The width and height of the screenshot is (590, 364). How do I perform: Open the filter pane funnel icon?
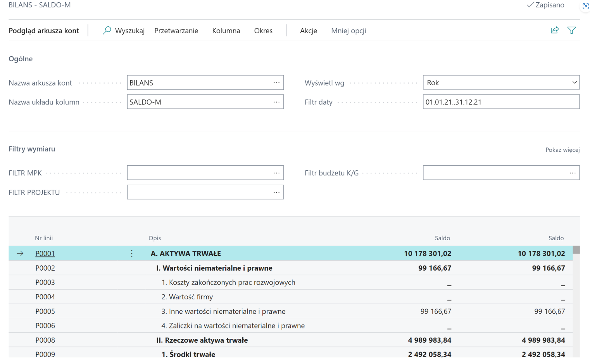[x=571, y=30]
